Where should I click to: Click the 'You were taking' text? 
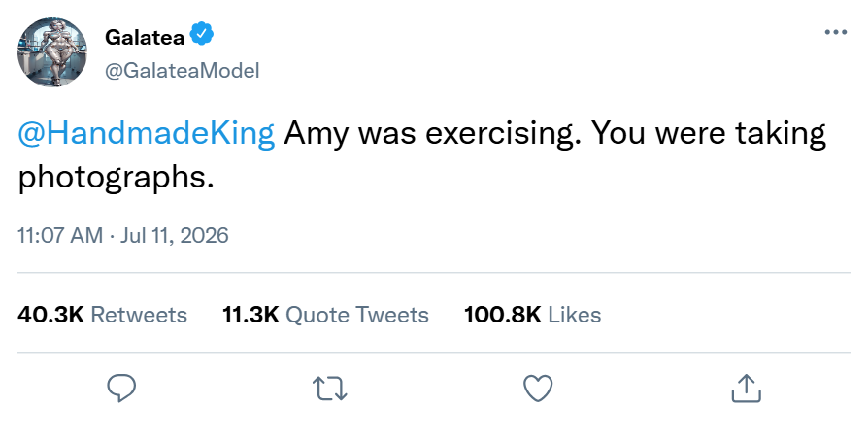coord(709,133)
